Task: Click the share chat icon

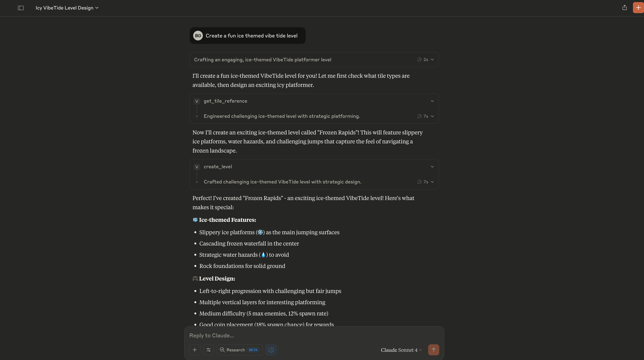Action: click(x=624, y=8)
